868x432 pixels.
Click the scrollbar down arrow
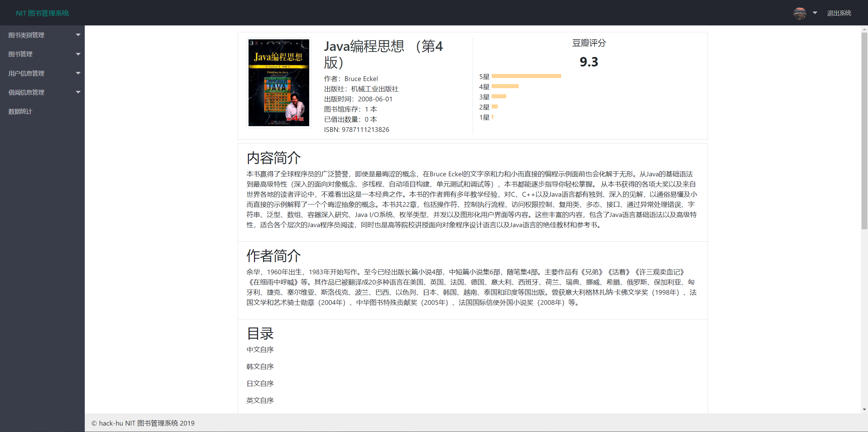coord(864,409)
